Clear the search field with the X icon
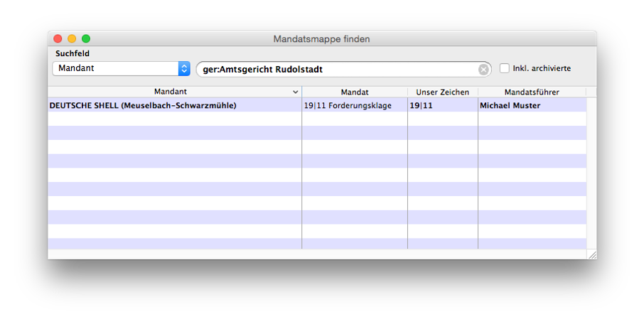644x324 pixels. (483, 70)
